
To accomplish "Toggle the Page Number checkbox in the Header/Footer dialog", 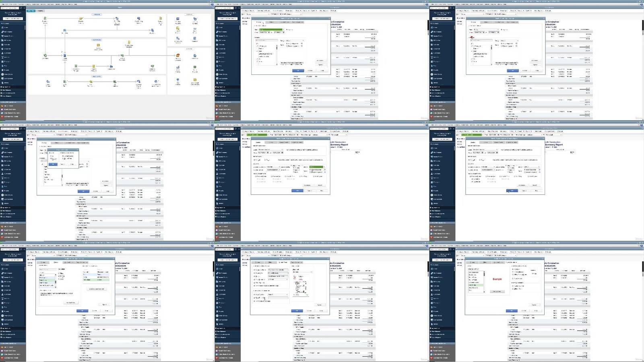I will pos(254,294).
